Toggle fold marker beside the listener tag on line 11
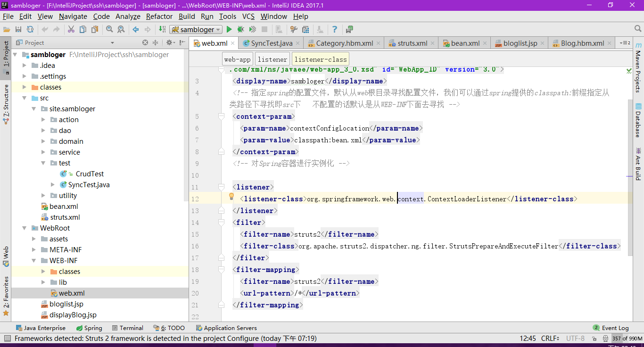644x347 pixels. (x=221, y=187)
